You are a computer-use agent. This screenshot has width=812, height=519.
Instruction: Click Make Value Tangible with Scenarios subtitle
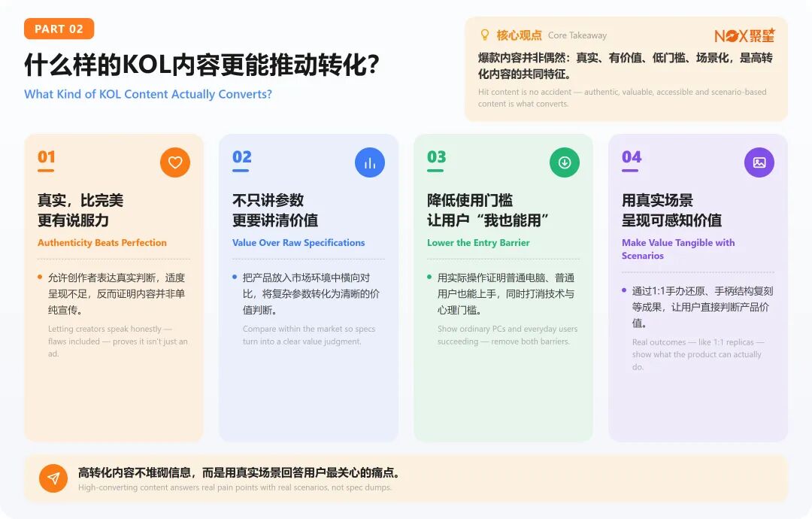point(678,249)
